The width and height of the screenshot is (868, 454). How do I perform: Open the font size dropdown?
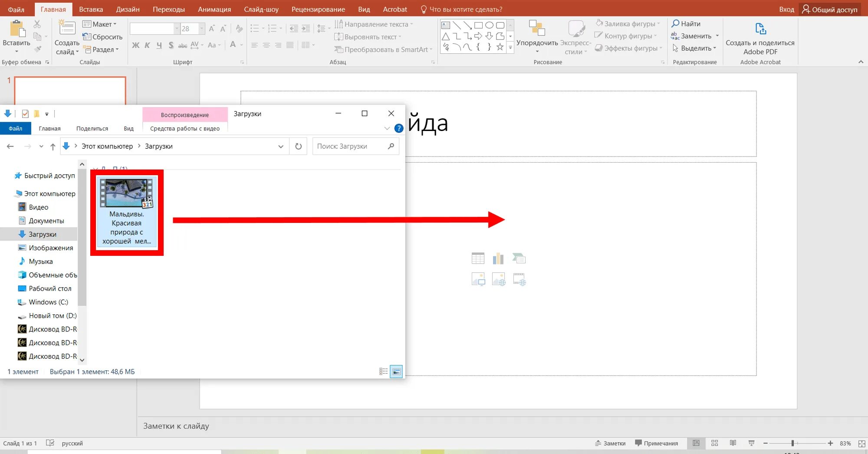[x=202, y=29]
